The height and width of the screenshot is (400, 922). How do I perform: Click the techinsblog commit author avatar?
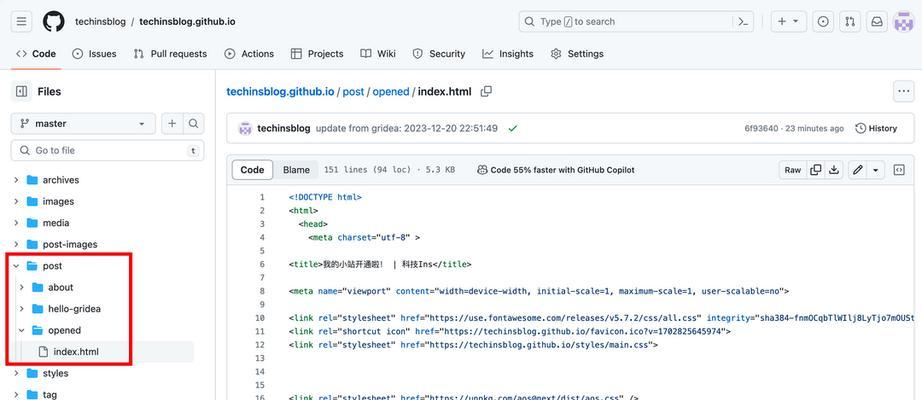pyautogui.click(x=245, y=128)
